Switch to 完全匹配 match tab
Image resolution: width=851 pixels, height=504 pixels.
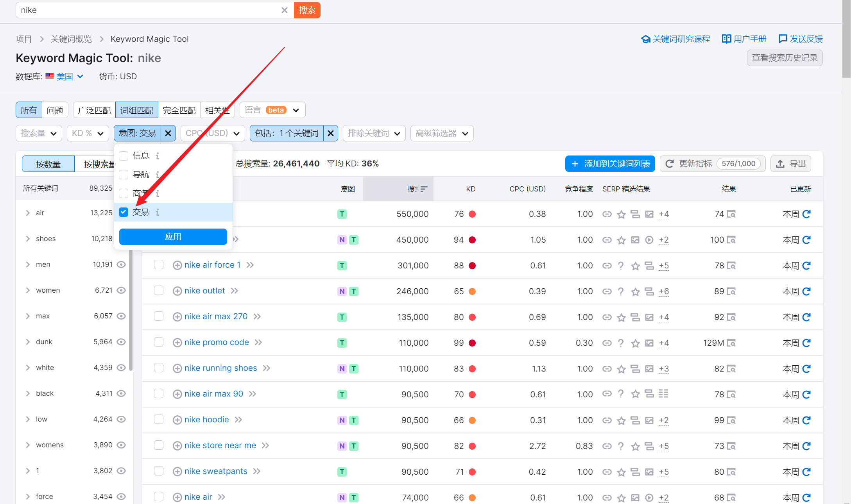click(x=179, y=110)
